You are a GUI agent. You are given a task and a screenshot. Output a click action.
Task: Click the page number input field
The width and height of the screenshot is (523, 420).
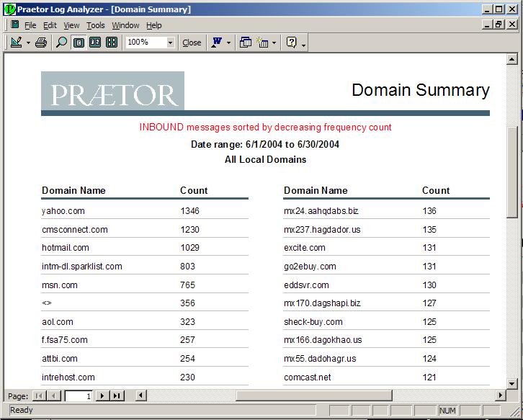(78, 396)
